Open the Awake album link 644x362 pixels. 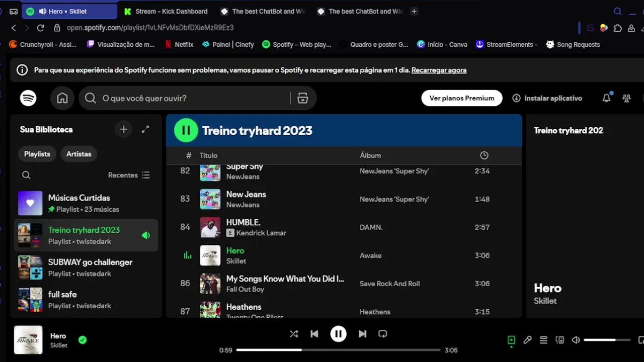[x=370, y=255]
